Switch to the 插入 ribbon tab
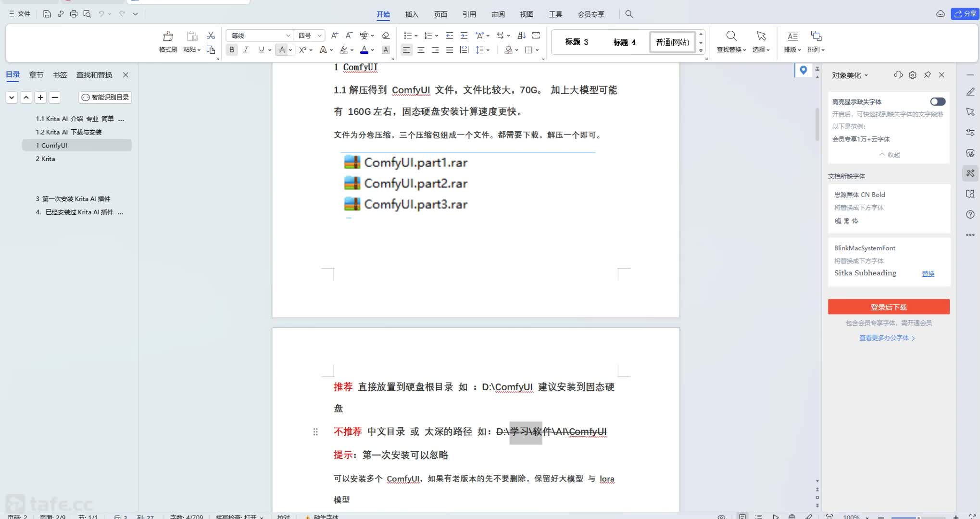Screen dimensions: 980x519 (x=412, y=14)
